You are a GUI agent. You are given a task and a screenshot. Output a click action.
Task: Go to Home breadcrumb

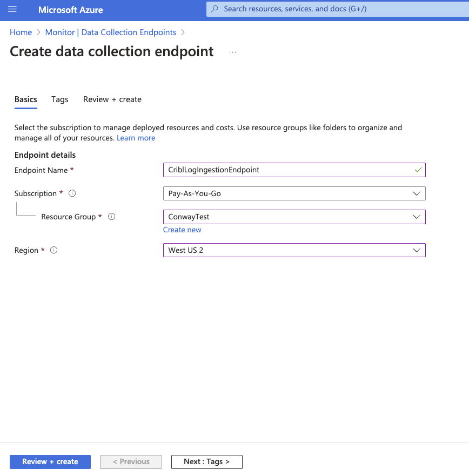(21, 32)
